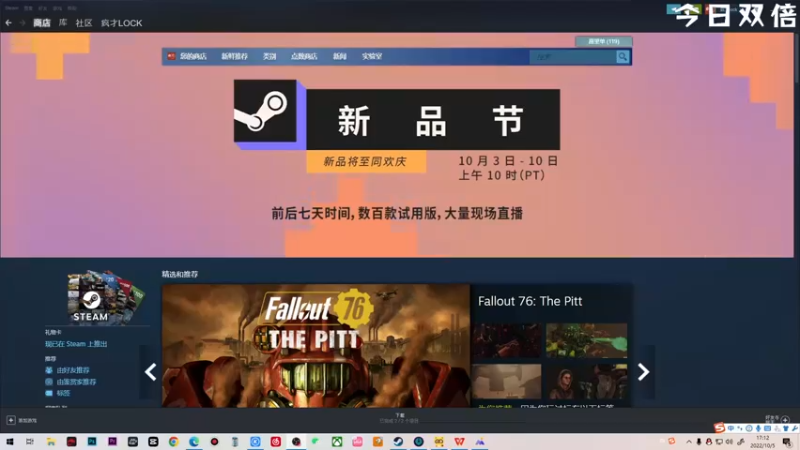Viewport: 800px width, 450px height.
Task: View the character portrait screenshot thumbnail
Action: [x=586, y=381]
